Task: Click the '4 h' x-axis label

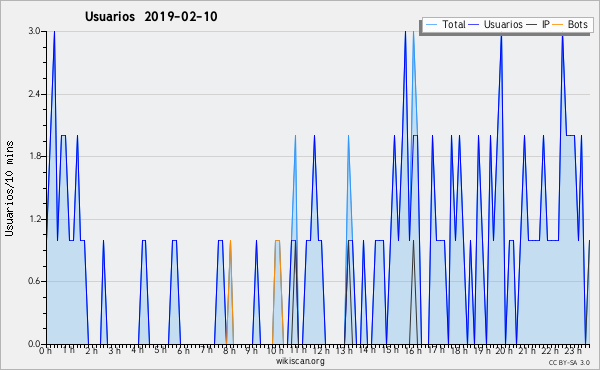Action: [x=137, y=350]
